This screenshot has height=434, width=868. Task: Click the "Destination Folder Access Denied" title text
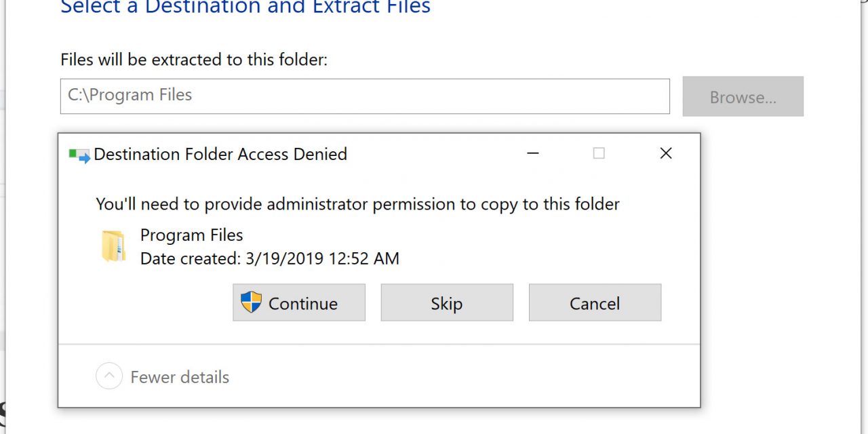(220, 155)
